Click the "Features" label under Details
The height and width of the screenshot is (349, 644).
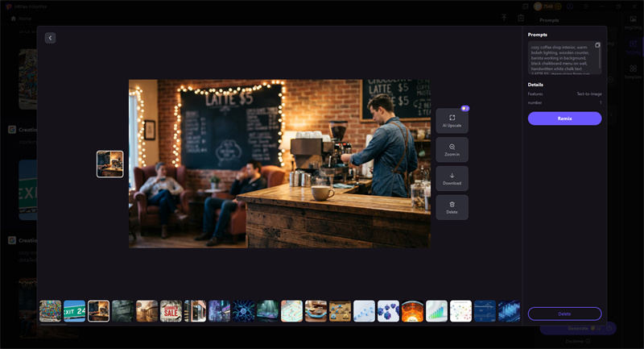(535, 93)
